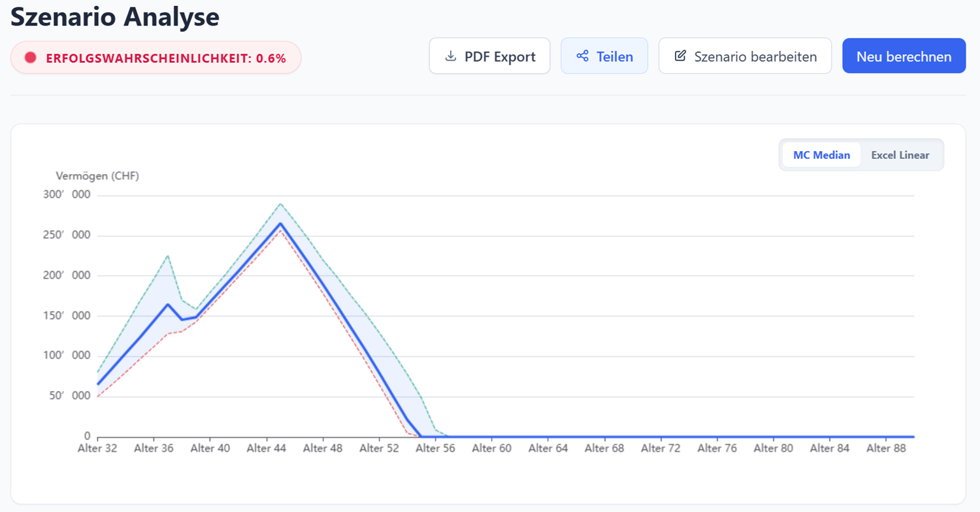This screenshot has width=980, height=512.
Task: Open Szenario bearbeiten
Action: click(x=745, y=56)
